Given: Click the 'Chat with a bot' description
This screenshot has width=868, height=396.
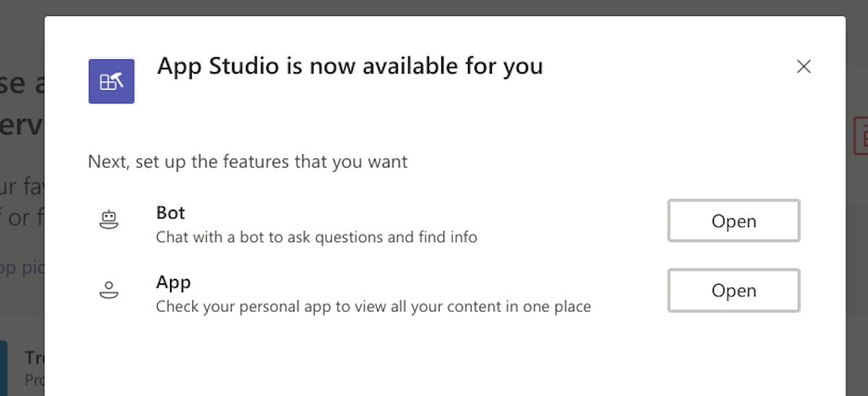Looking at the screenshot, I should pos(317,237).
